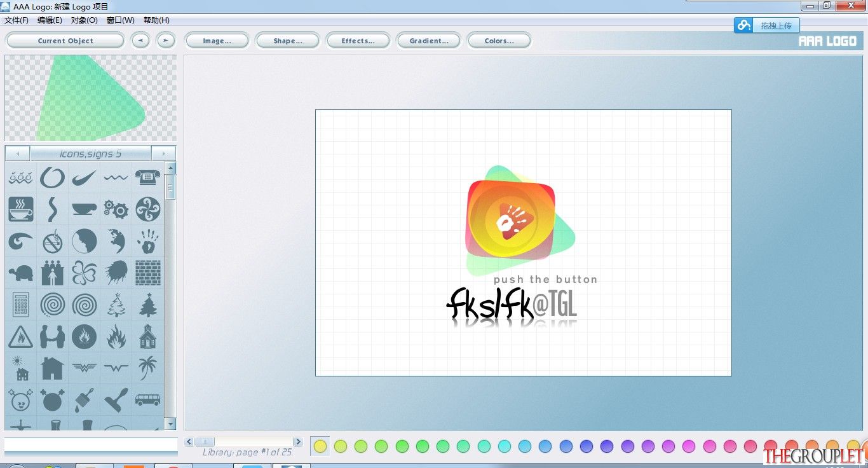Select next object arrow button

point(166,41)
